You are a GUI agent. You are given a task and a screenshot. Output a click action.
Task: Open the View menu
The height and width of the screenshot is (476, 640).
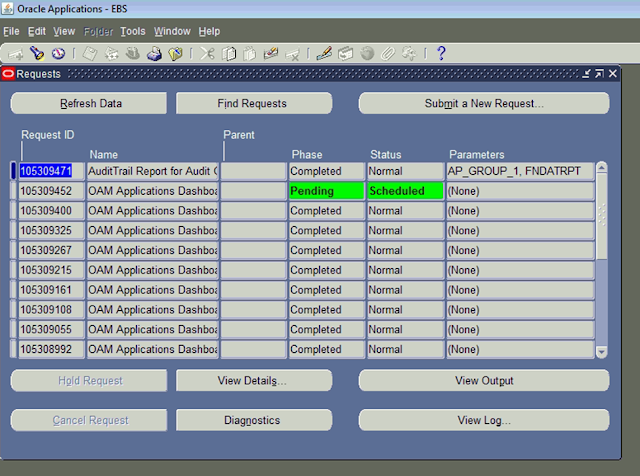pos(64,31)
